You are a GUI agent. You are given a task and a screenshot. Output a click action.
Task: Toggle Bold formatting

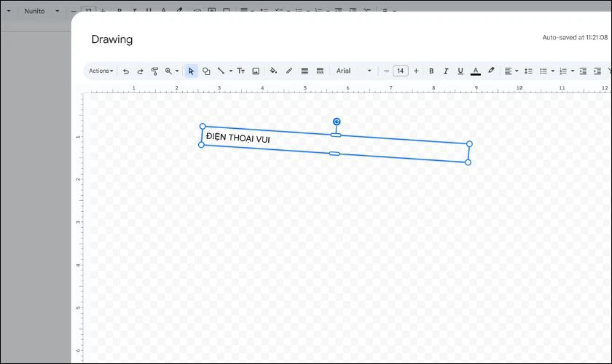(x=431, y=71)
